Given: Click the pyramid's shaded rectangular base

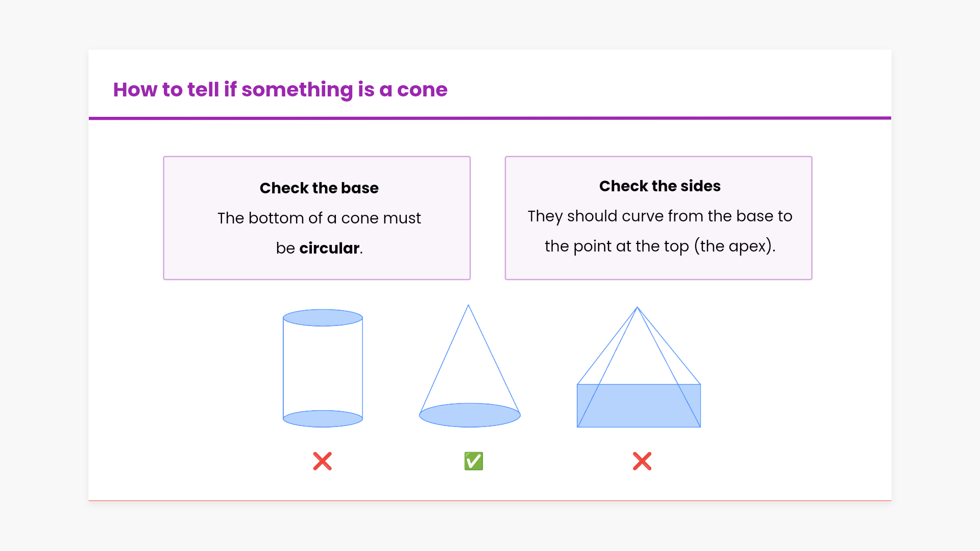Looking at the screenshot, I should [x=638, y=408].
